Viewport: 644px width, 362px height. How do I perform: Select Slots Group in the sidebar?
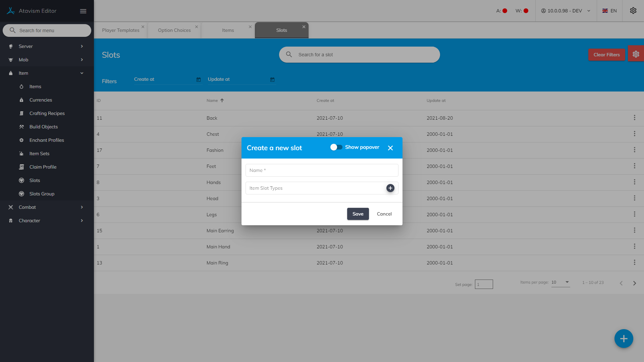coord(42,194)
